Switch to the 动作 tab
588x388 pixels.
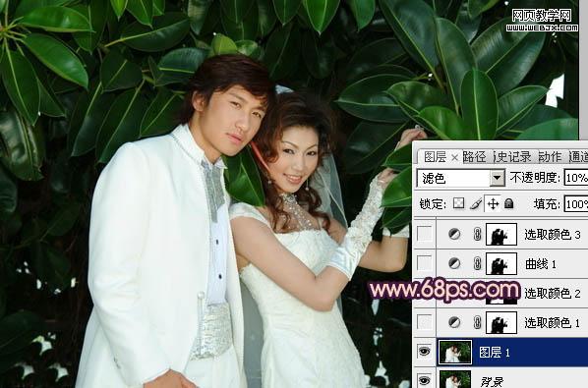(550, 157)
